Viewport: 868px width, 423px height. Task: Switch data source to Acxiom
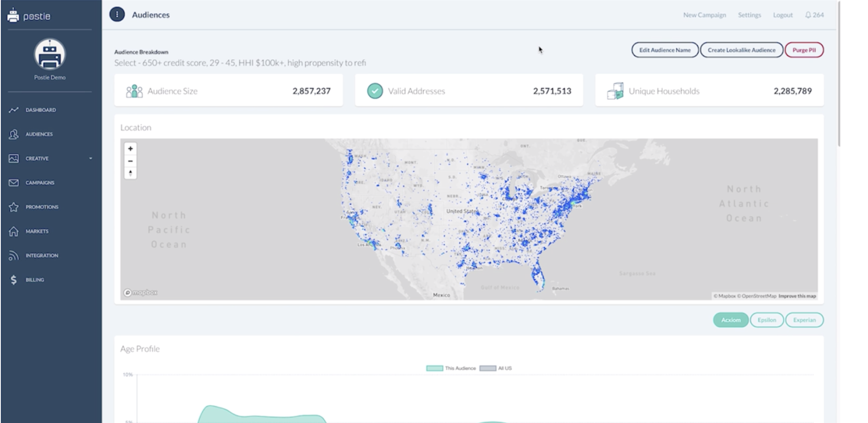730,320
